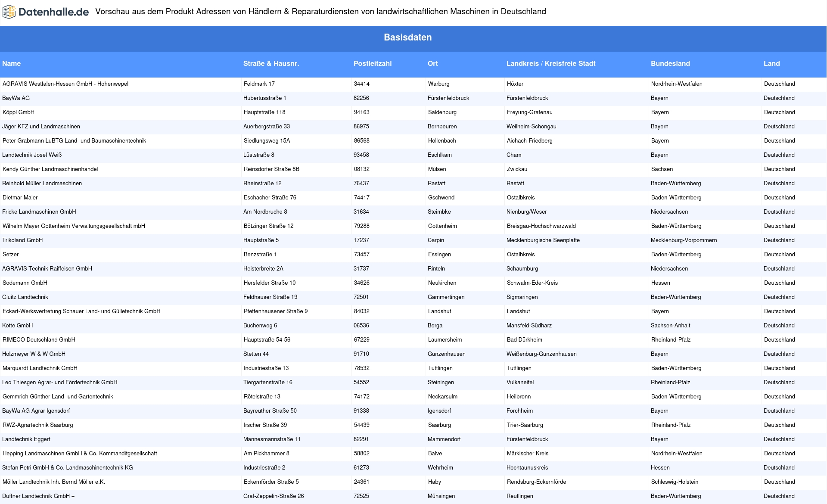Viewport: 827px width, 504px height.
Task: Select Gluitz Landtechnik entry
Action: [x=25, y=297]
